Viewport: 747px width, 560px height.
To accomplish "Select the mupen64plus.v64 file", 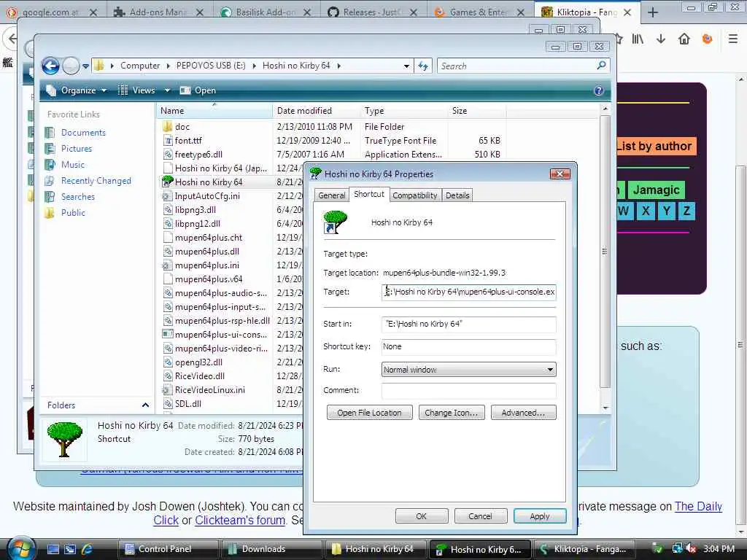I will [208, 279].
